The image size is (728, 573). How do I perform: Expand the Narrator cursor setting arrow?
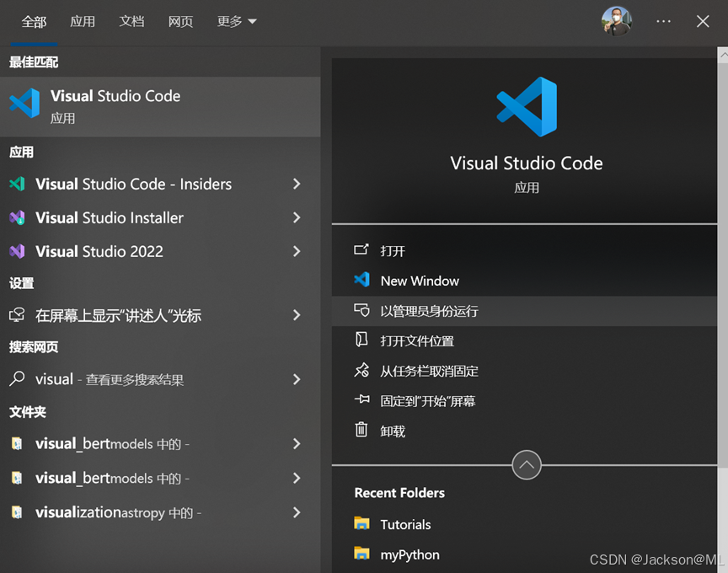point(297,315)
